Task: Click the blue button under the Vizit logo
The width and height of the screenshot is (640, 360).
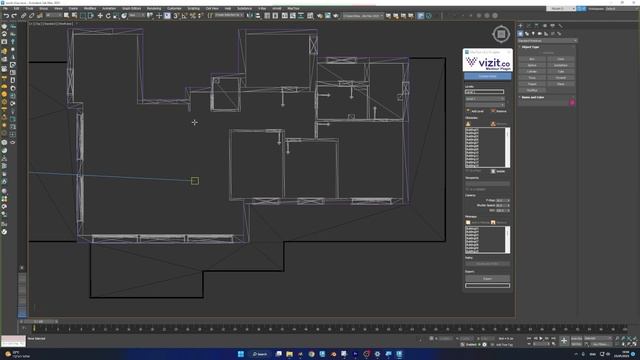Action: pos(488,76)
